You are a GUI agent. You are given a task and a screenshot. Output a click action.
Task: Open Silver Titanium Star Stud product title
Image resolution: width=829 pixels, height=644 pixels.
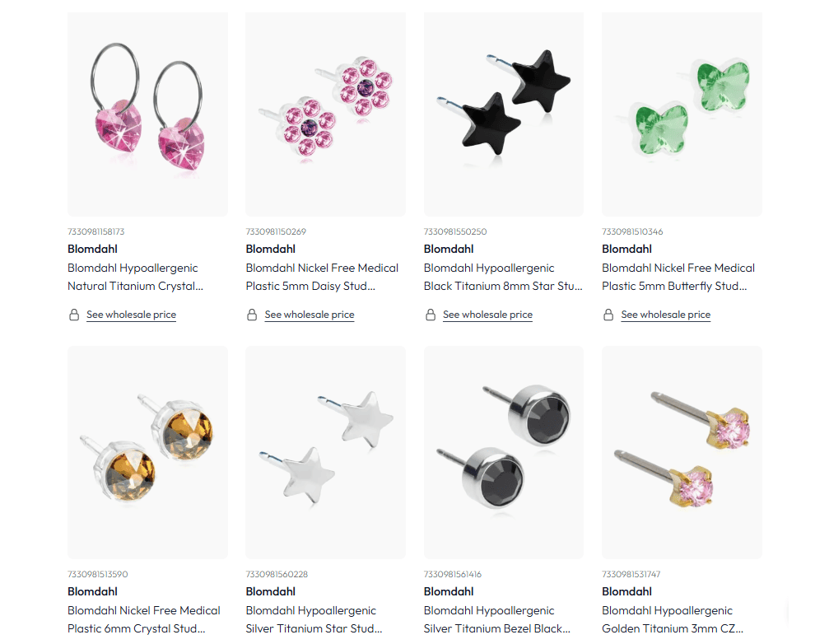[314, 619]
